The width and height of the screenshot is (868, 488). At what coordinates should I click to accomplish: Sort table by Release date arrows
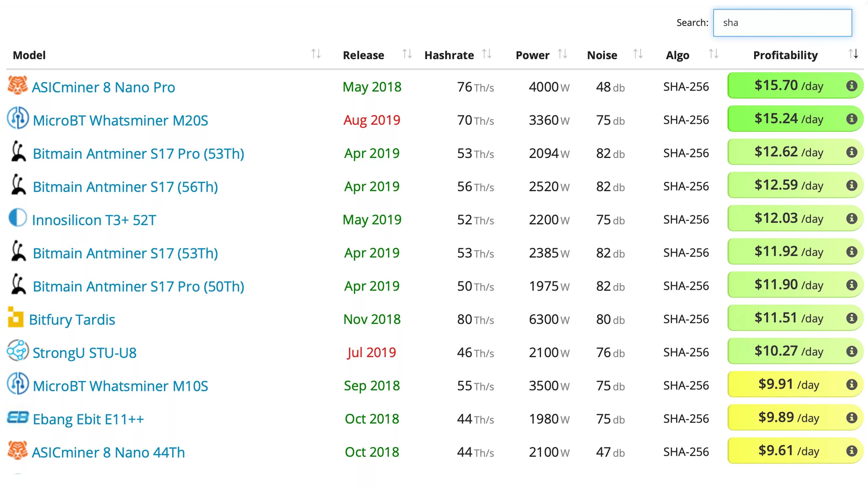coord(407,54)
